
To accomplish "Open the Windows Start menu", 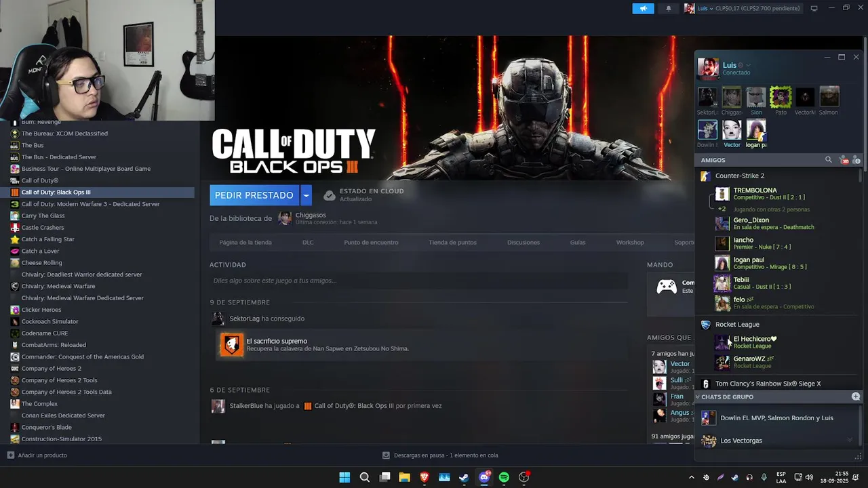I will tap(344, 477).
